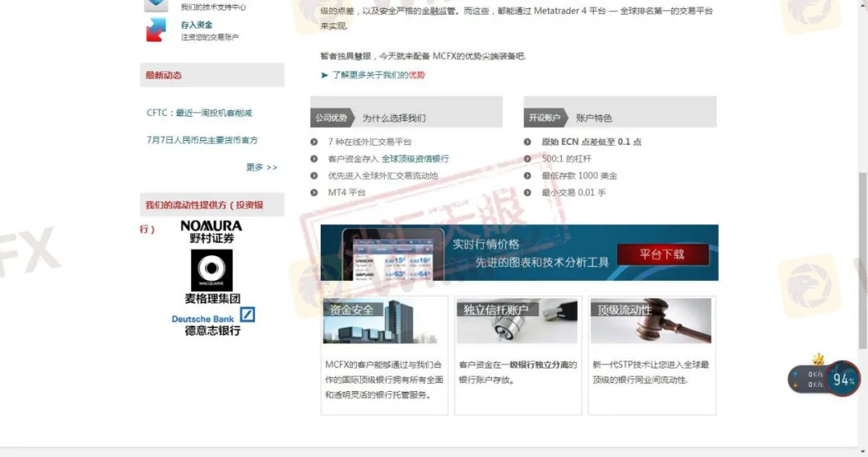Click the 实时行情价格 banner text
The image size is (868, 457).
486,245
